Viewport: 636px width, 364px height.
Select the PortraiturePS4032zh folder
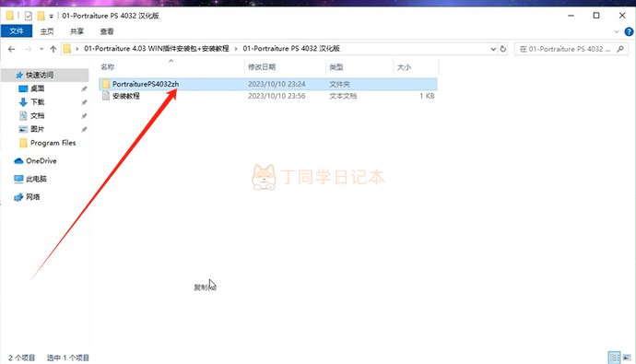267,84
